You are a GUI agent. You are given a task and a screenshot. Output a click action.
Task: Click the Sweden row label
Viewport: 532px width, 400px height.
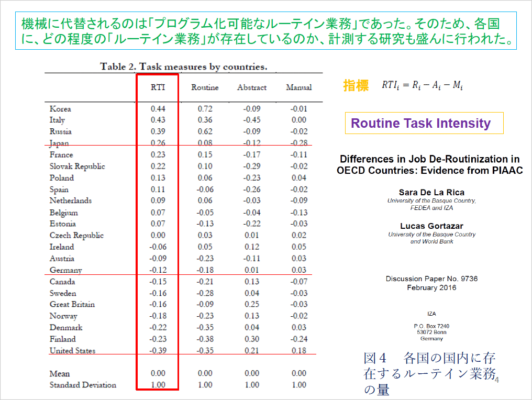63,293
